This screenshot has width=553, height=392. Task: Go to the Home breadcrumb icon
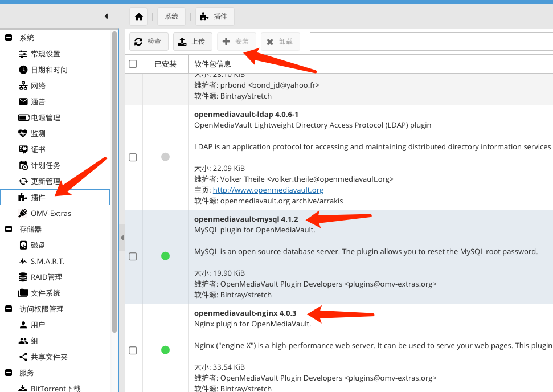(138, 17)
